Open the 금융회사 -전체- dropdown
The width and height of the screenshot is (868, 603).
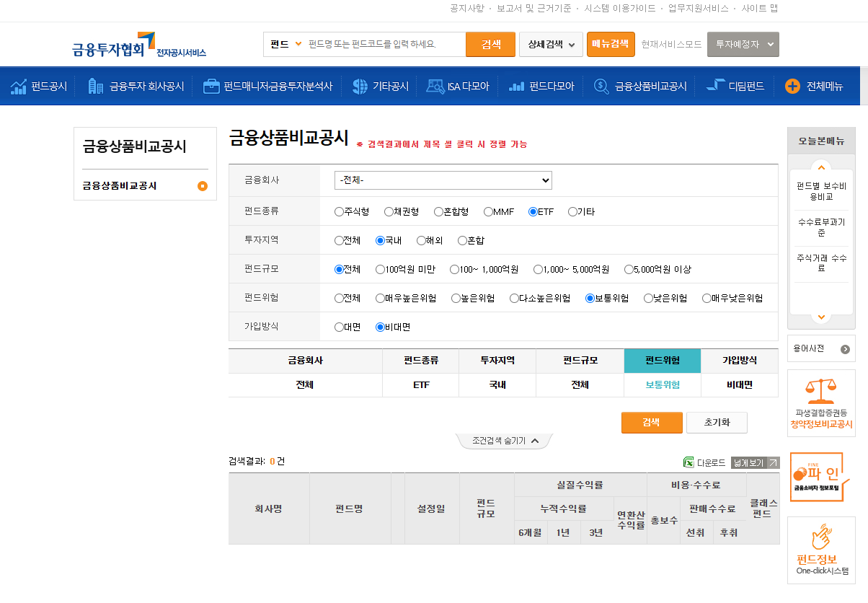(442, 180)
